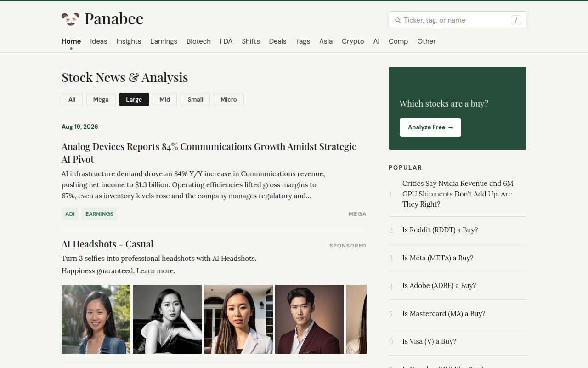Image resolution: width=588 pixels, height=368 pixels.
Task: Open the AI nav item
Action: click(376, 41)
